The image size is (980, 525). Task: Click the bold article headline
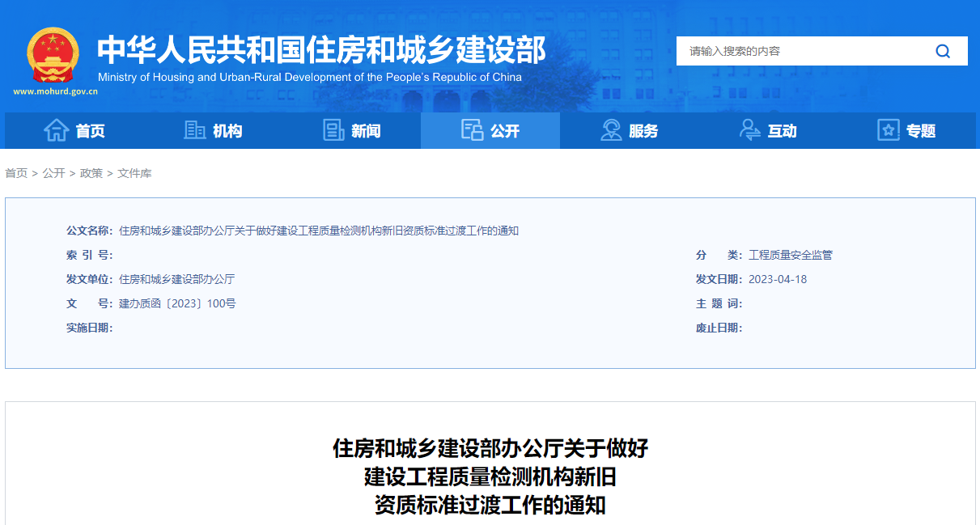(x=490, y=476)
